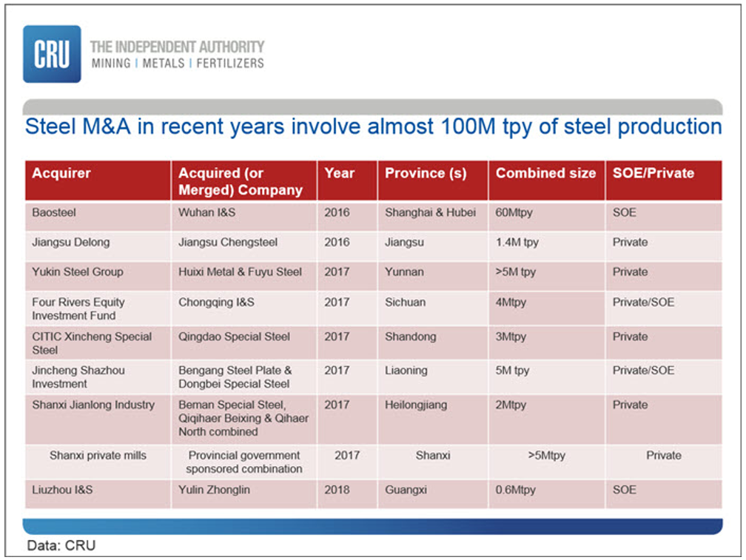Screen dimensions: 746x560
Task: Click the Jiangsu Delong cell
Action: (x=70, y=243)
